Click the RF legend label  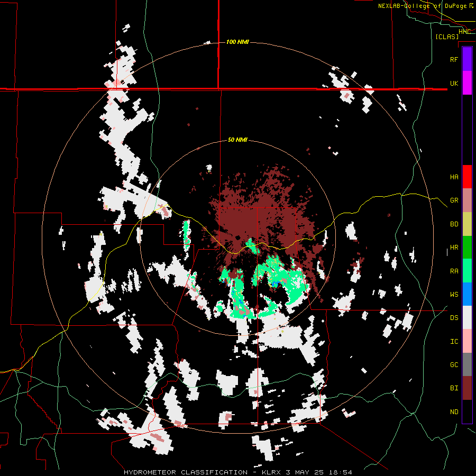pos(454,59)
